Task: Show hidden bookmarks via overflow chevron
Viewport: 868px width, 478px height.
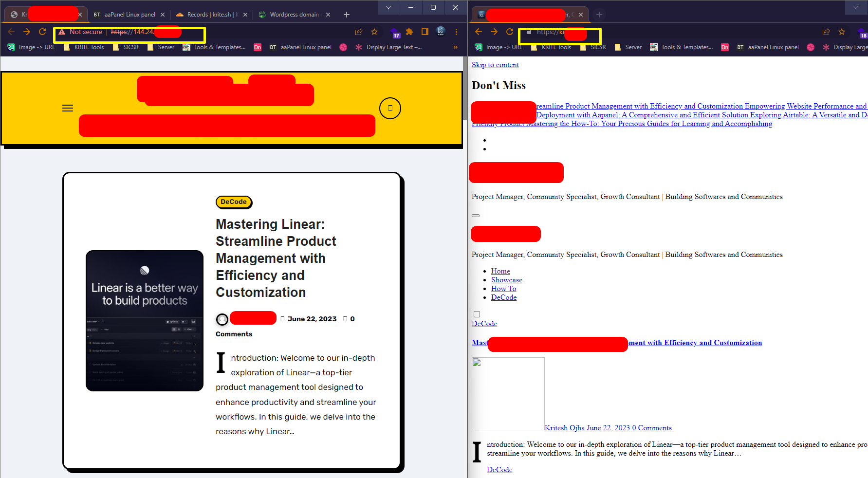Action: [456, 47]
